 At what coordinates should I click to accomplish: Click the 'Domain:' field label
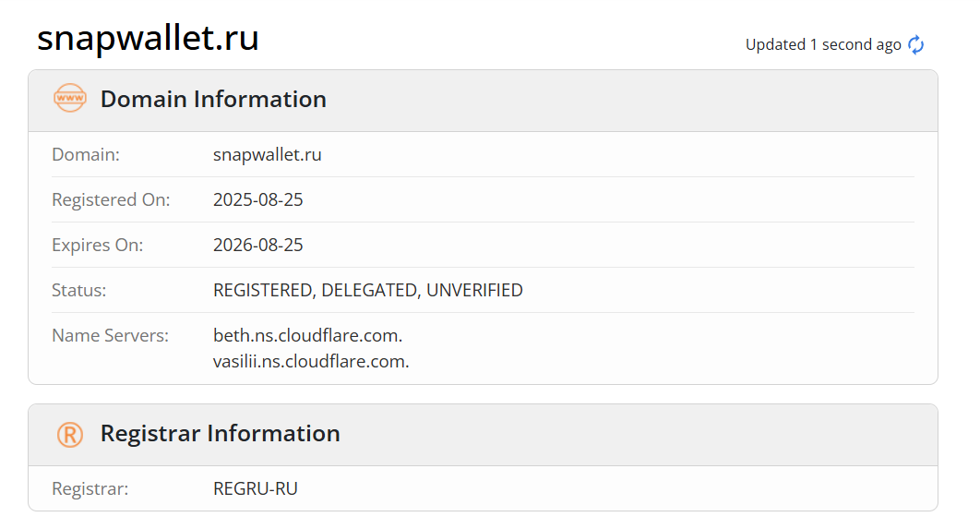coord(86,154)
